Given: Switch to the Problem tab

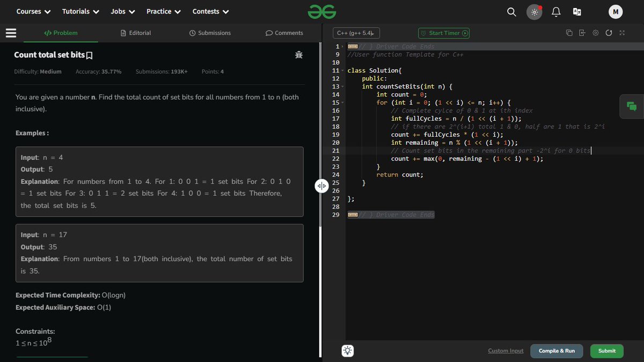Looking at the screenshot, I should (x=61, y=33).
